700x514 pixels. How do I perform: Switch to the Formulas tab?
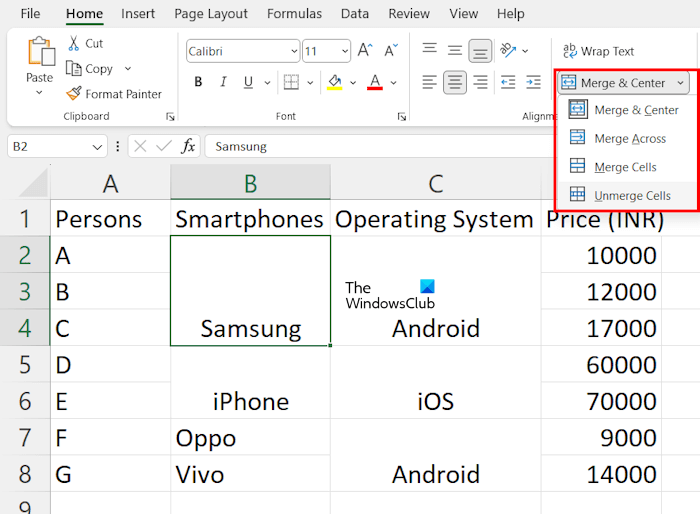click(294, 14)
